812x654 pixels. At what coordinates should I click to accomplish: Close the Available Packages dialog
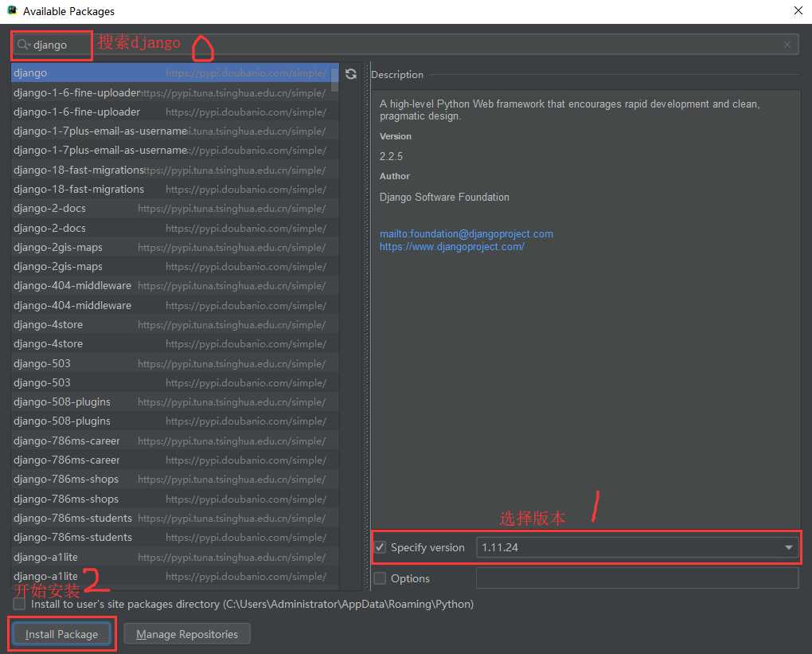[x=798, y=11]
